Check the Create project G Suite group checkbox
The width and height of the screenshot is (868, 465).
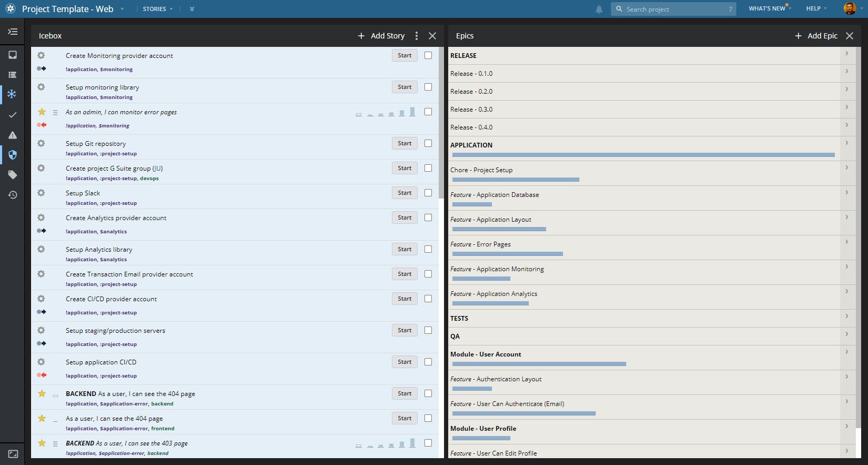click(428, 168)
